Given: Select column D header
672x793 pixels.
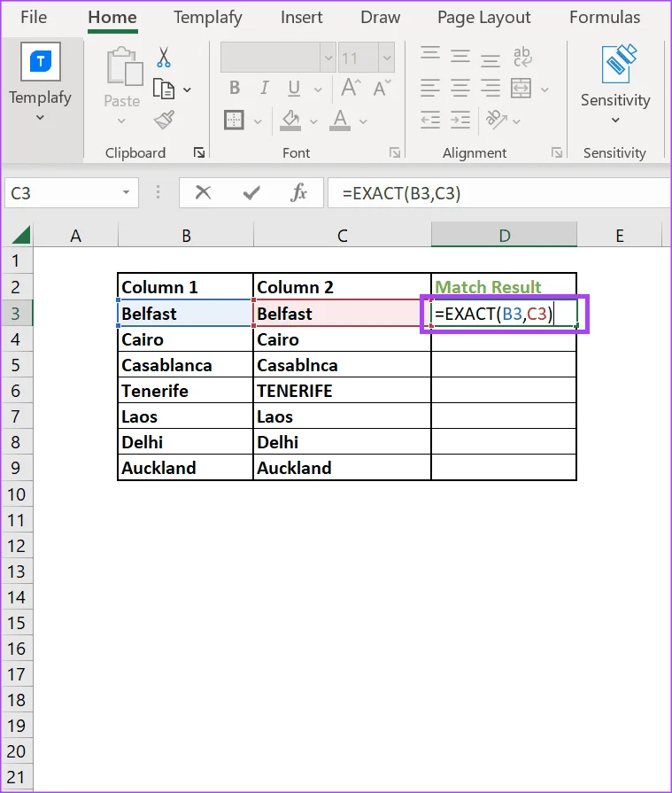Looking at the screenshot, I should [505, 235].
